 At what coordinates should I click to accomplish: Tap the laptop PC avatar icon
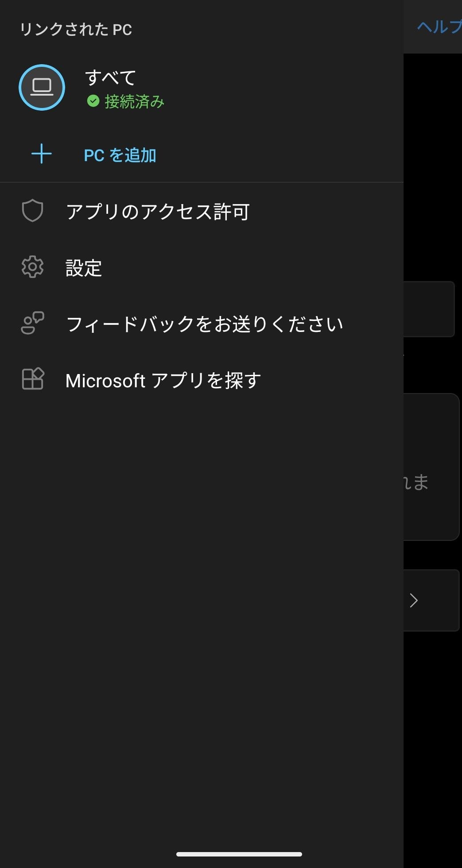tap(42, 87)
